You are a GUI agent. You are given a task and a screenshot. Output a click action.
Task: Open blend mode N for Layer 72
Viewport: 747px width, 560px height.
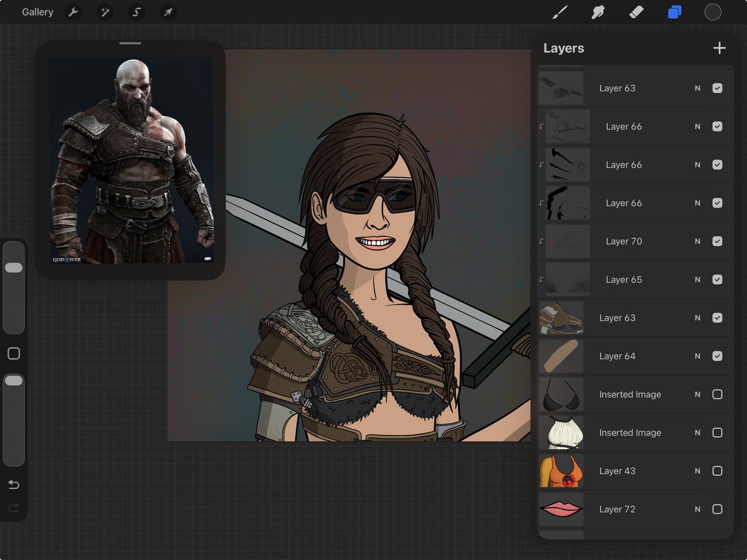(697, 509)
